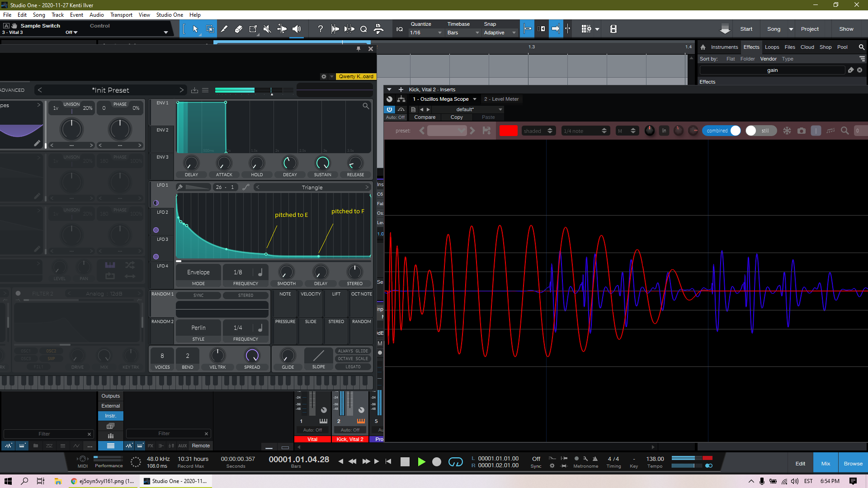Open the Pool browser tab
Image resolution: width=868 pixels, height=488 pixels.
[x=842, y=47]
